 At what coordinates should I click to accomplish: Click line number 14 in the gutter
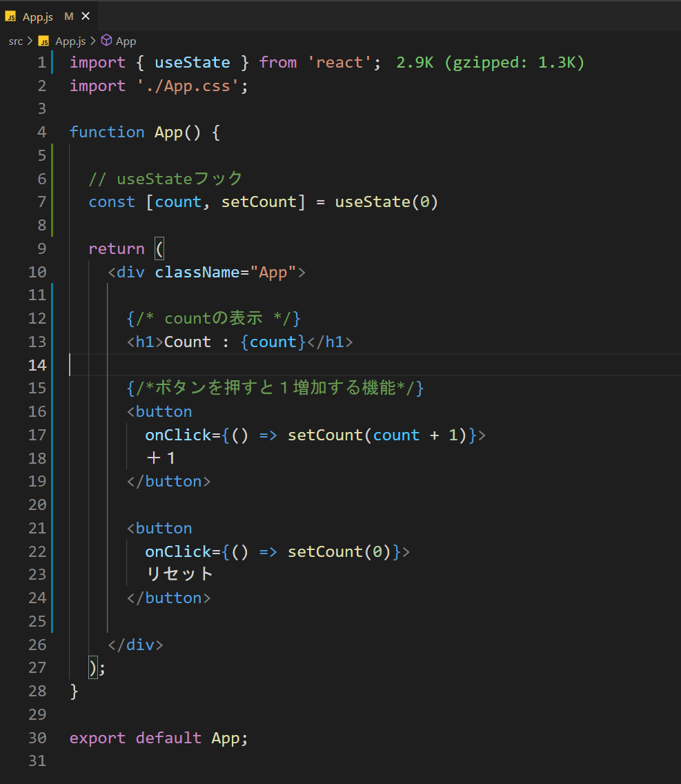[x=37, y=366]
